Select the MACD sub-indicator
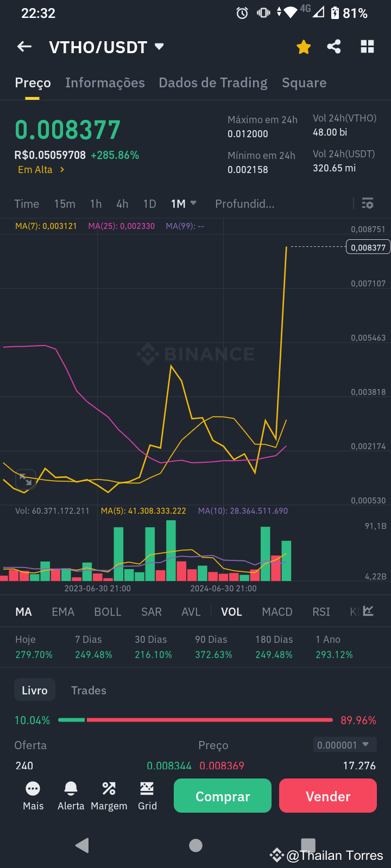391x868 pixels. [277, 612]
